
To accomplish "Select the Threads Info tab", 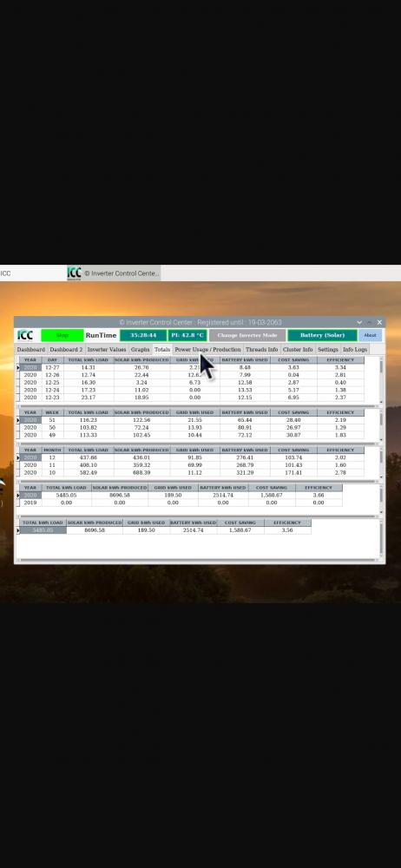I will [261, 349].
